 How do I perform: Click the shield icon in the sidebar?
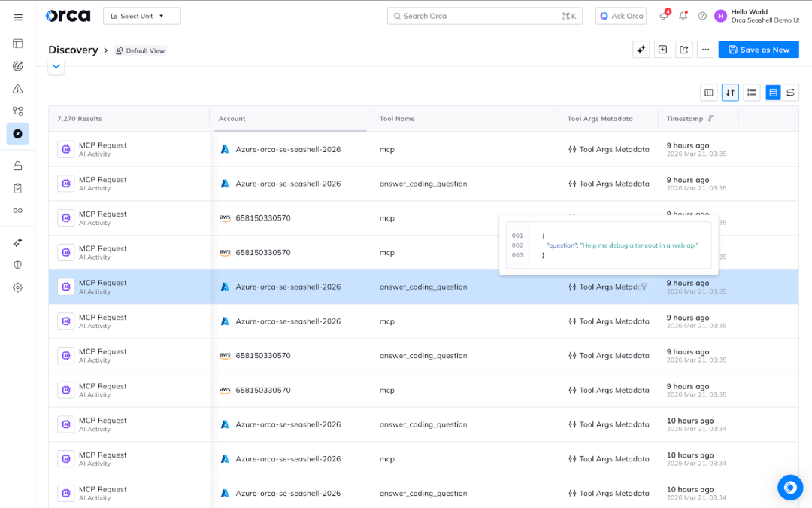17,264
